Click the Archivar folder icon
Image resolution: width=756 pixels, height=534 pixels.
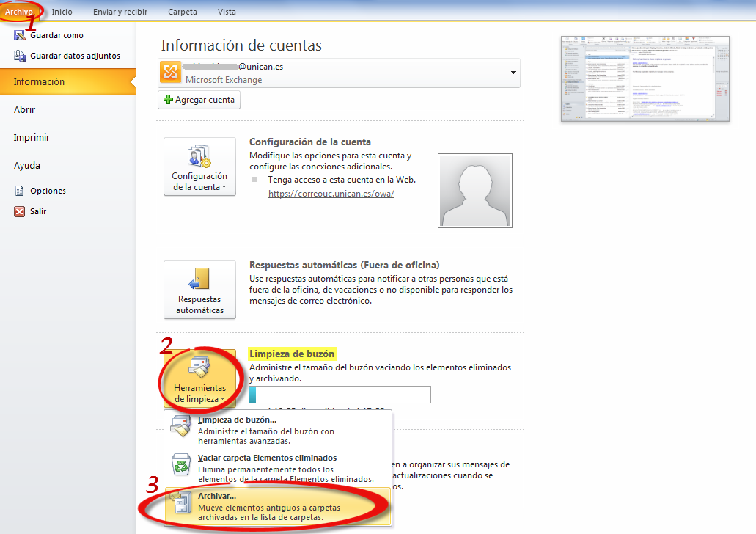coord(181,502)
